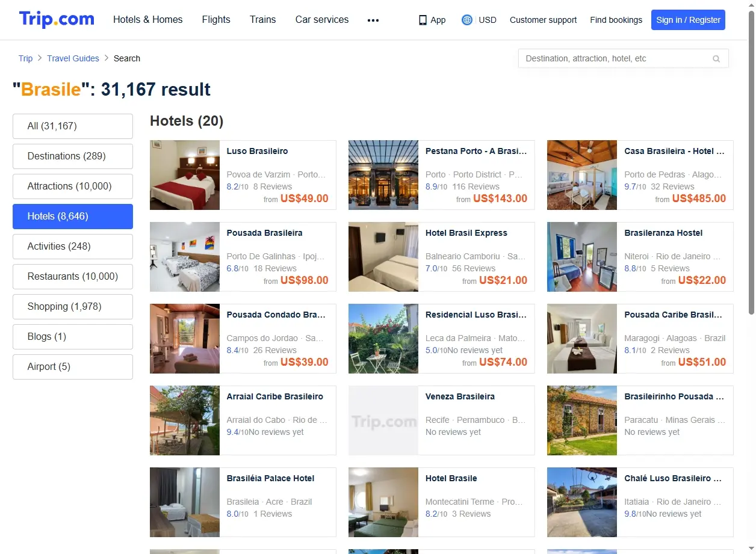Open Chalé Luso Brasileiro thumbnail

pos(582,502)
